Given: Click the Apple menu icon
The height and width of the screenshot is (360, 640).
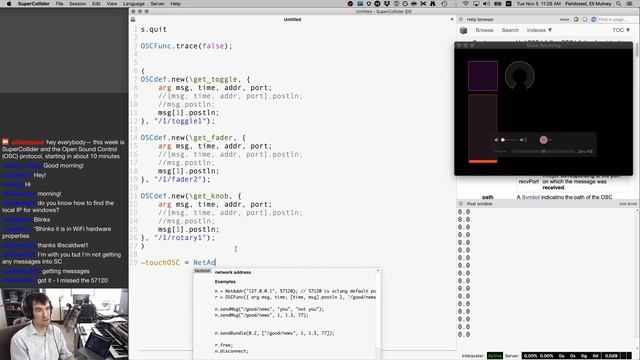Looking at the screenshot, I should [x=9, y=4].
